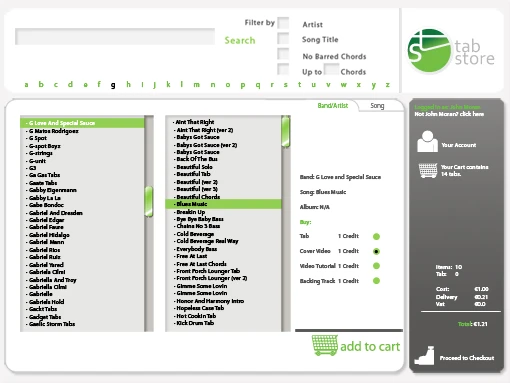Filter by letter w
Image resolution: width=510 pixels, height=383 pixels.
[344, 85]
